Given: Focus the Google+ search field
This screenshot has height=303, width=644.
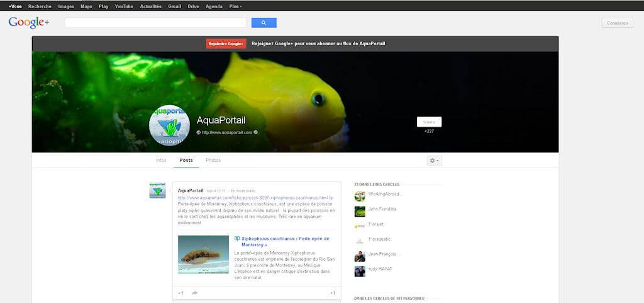Looking at the screenshot, I should point(155,23).
